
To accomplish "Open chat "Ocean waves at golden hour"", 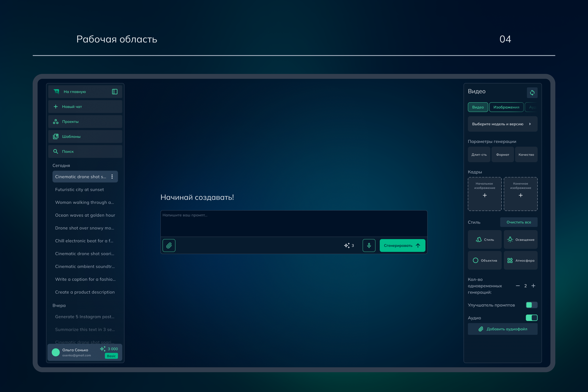I will tap(85, 215).
